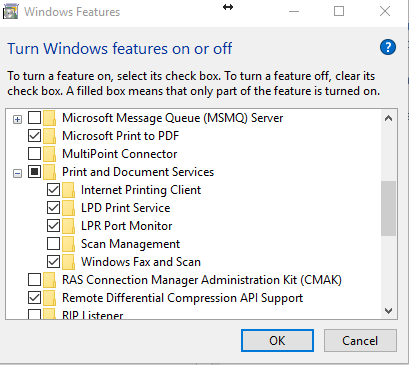Click OK to apply feature changes
The width and height of the screenshot is (409, 365).
[x=277, y=341]
